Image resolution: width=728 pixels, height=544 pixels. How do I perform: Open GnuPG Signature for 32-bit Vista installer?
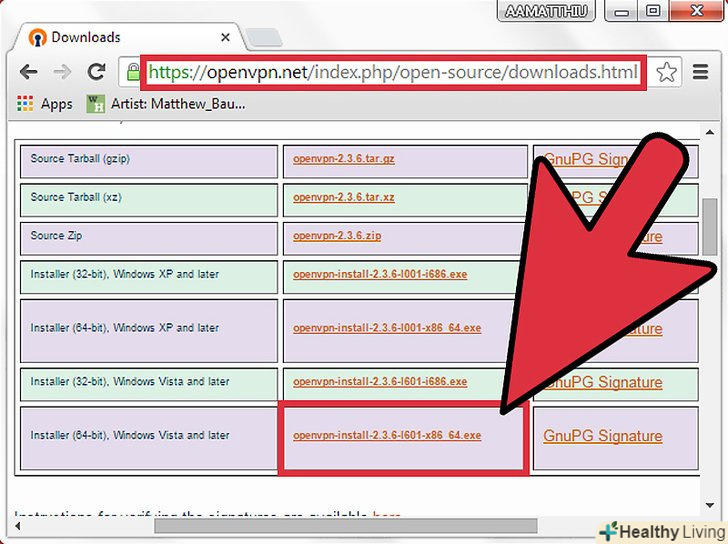click(603, 382)
